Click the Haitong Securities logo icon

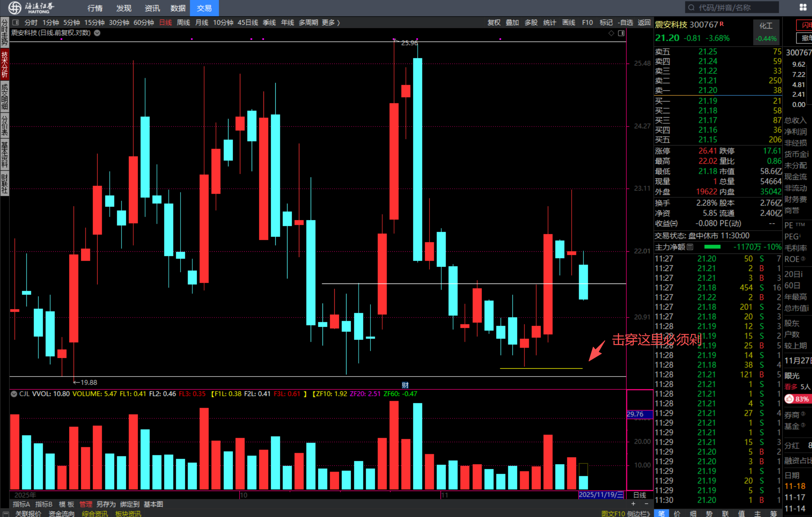[15, 8]
